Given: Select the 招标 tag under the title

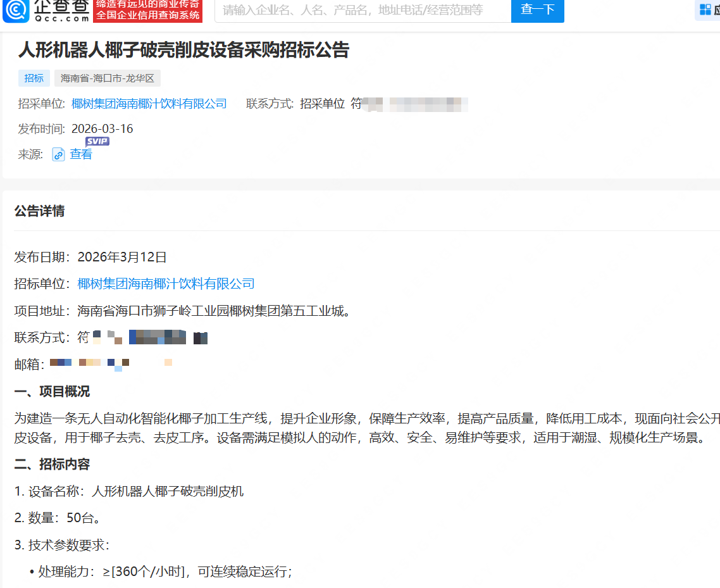Looking at the screenshot, I should tap(34, 78).
